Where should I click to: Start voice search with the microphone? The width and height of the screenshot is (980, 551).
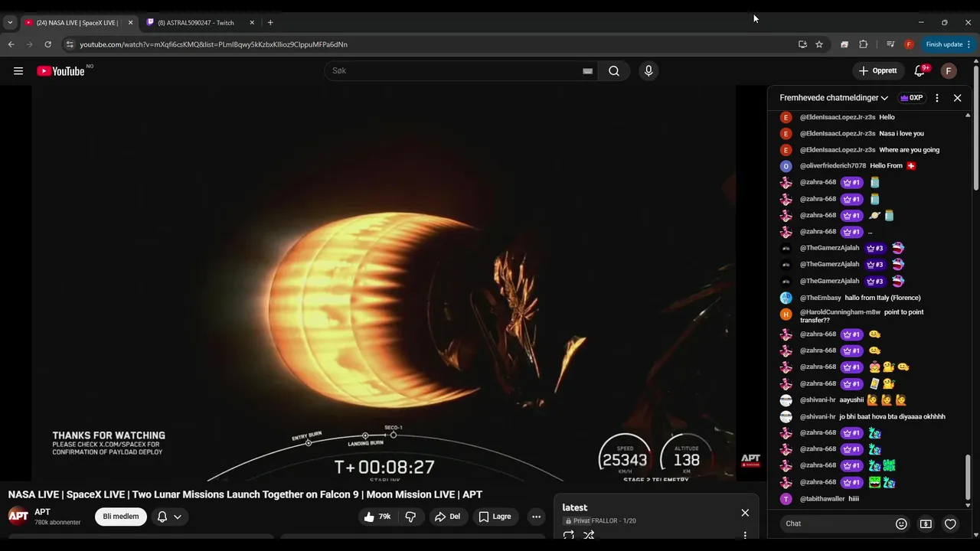pyautogui.click(x=648, y=71)
